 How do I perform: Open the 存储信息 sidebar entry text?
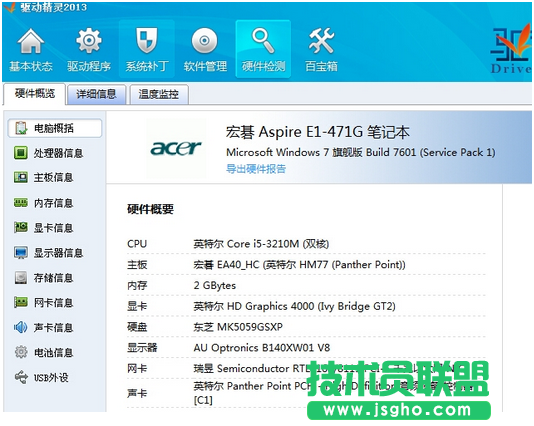(53, 278)
